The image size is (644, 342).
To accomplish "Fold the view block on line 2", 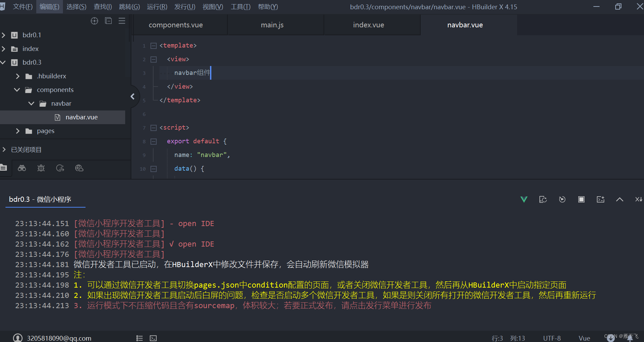I will (154, 59).
